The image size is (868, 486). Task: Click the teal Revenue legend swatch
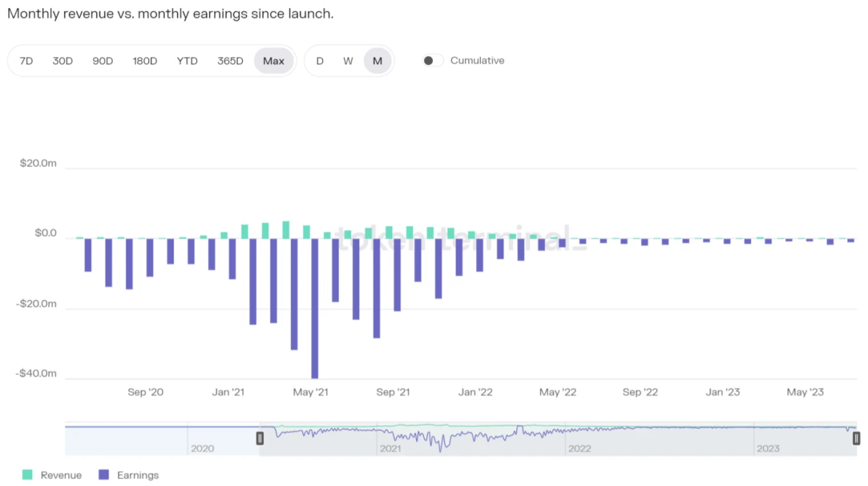(x=27, y=475)
